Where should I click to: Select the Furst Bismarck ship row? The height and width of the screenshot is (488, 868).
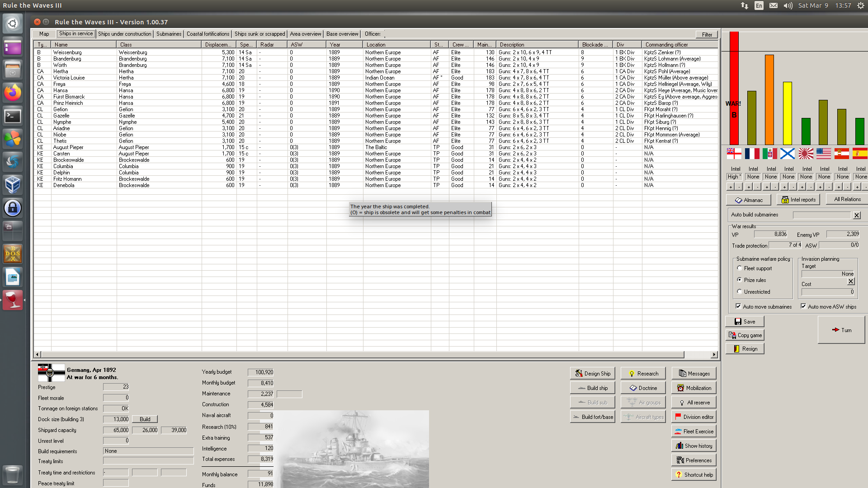click(376, 97)
